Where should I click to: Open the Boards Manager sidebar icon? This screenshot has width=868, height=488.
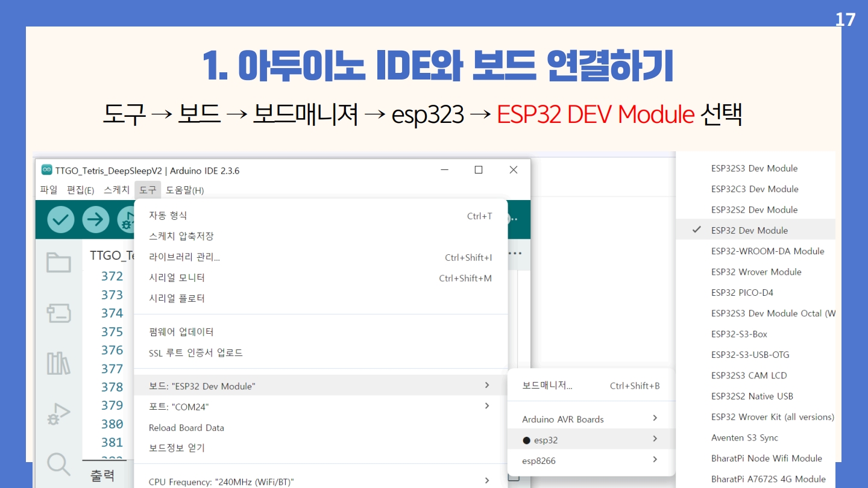tap(58, 313)
